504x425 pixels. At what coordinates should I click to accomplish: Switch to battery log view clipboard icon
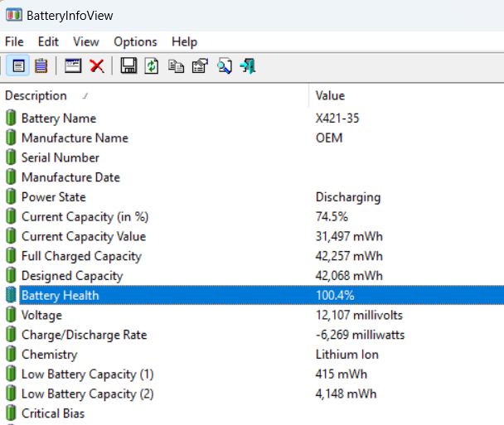41,66
